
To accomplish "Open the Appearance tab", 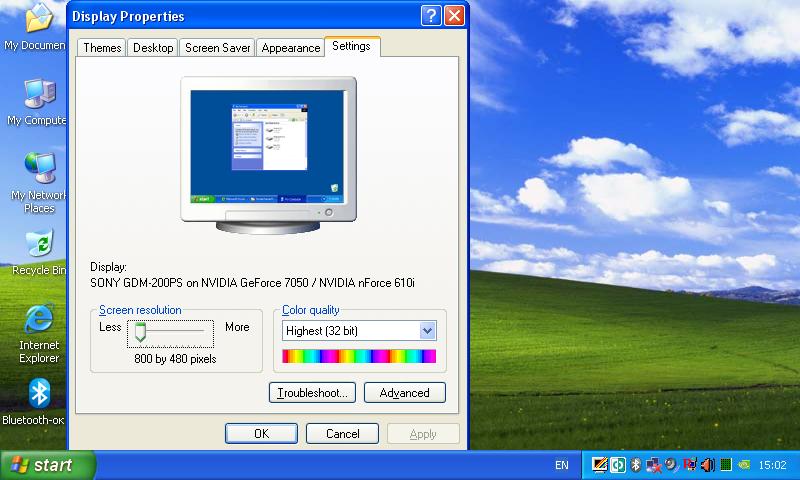I will pos(290,48).
